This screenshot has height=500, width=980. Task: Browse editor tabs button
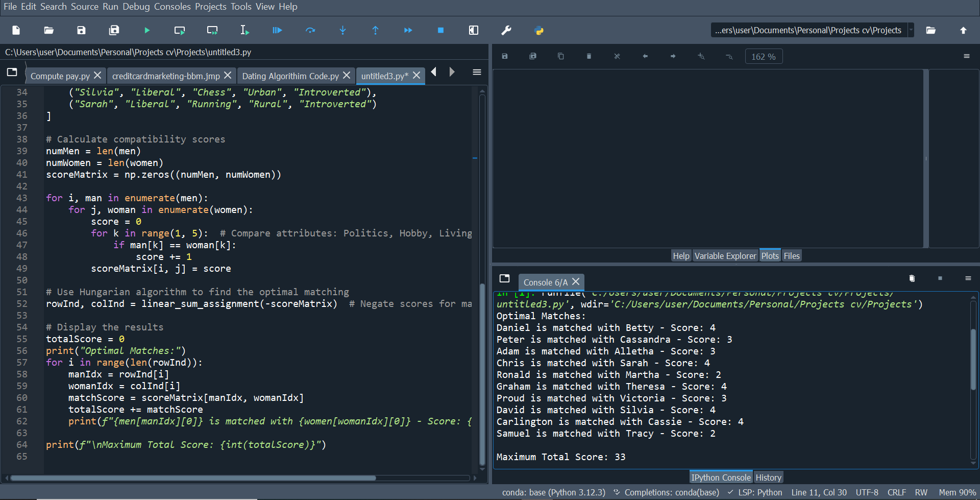12,72
